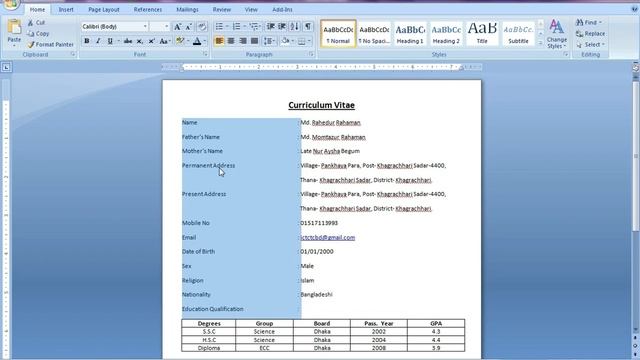
Task: Apply the Normal style
Action: (x=338, y=33)
